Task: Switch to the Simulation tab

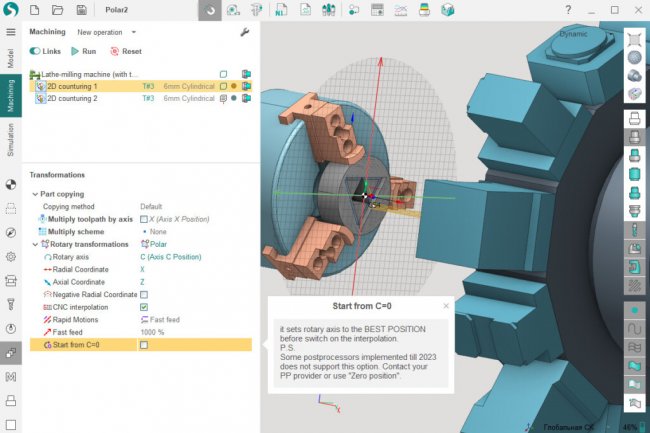Action: (11, 140)
